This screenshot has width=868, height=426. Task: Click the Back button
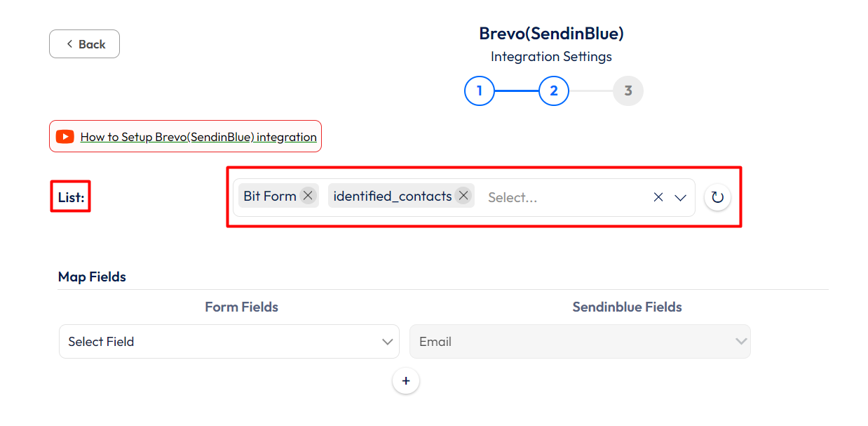point(84,44)
